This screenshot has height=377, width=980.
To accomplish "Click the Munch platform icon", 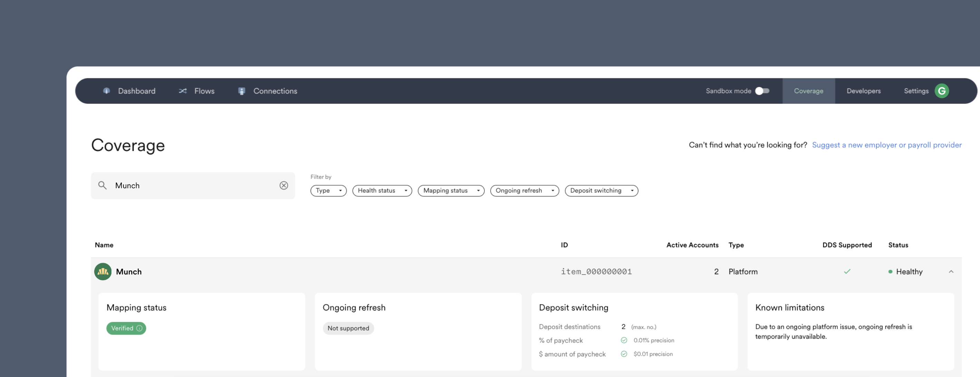I will (102, 271).
